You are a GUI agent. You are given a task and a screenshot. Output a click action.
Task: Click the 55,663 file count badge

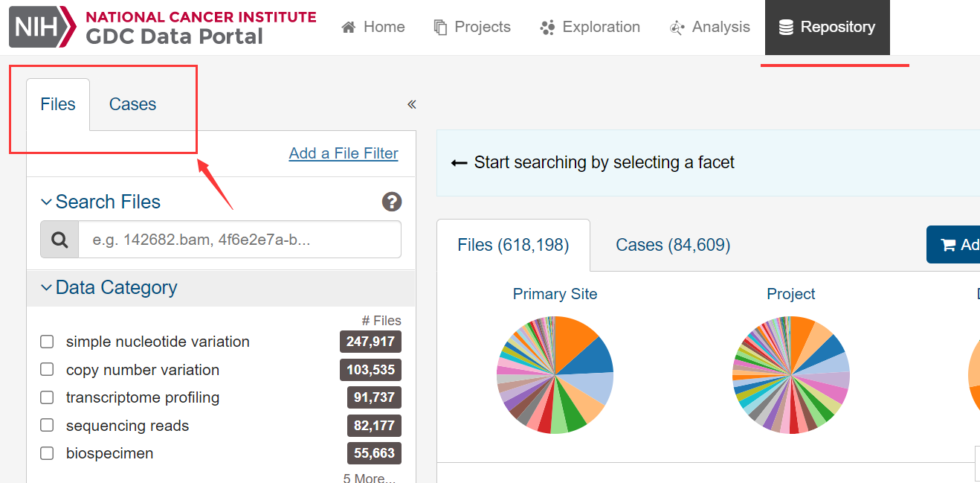[374, 453]
